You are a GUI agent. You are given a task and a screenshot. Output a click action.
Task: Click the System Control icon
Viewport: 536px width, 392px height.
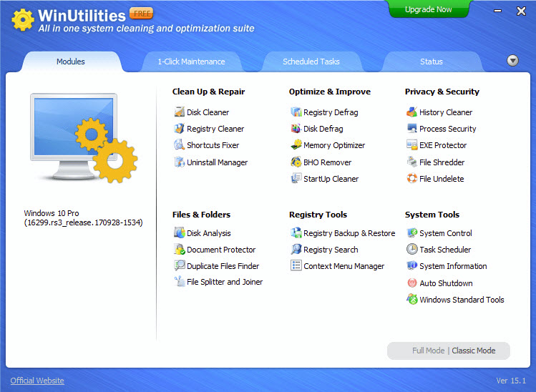coord(412,232)
